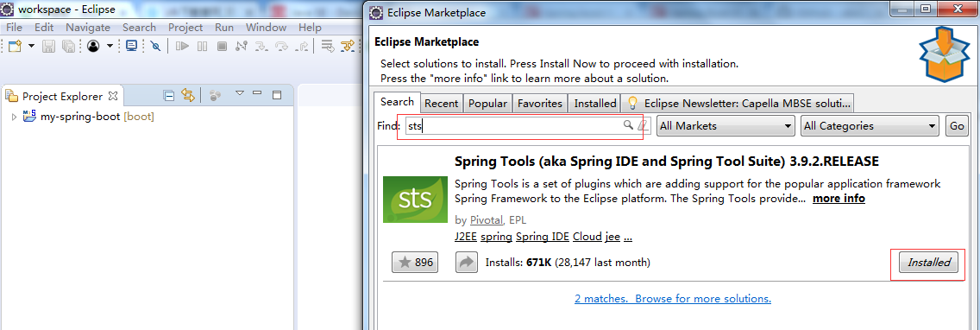Click the J2EE tag link
This screenshot has width=980, height=330.
pos(465,237)
